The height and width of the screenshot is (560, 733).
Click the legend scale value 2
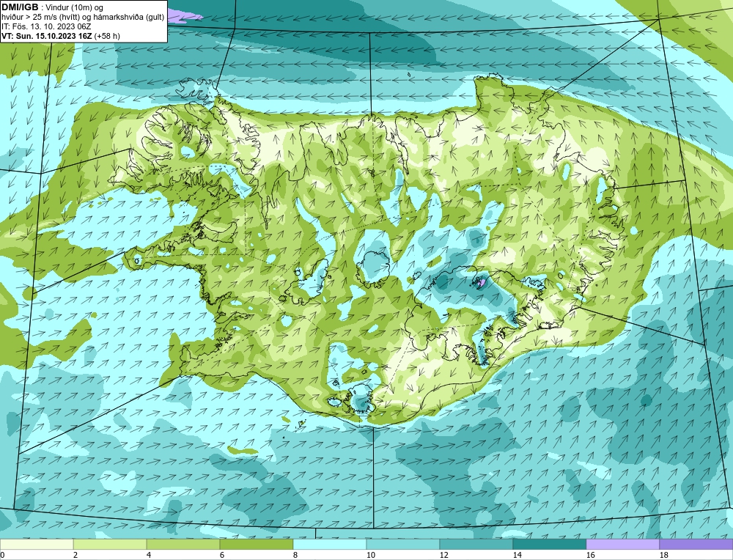tap(75, 555)
